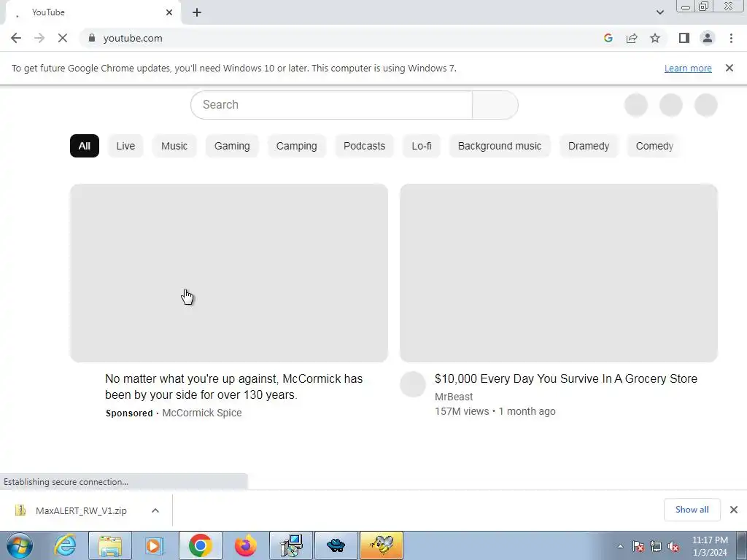The height and width of the screenshot is (560, 747).
Task: Open Windows Media Player from taskbar
Action: [x=154, y=545]
